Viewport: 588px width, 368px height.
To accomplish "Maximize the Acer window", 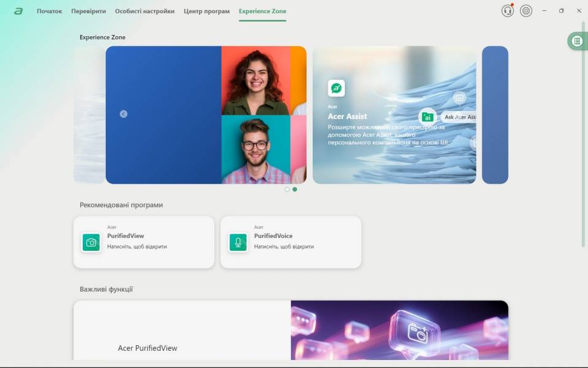I will (x=562, y=11).
